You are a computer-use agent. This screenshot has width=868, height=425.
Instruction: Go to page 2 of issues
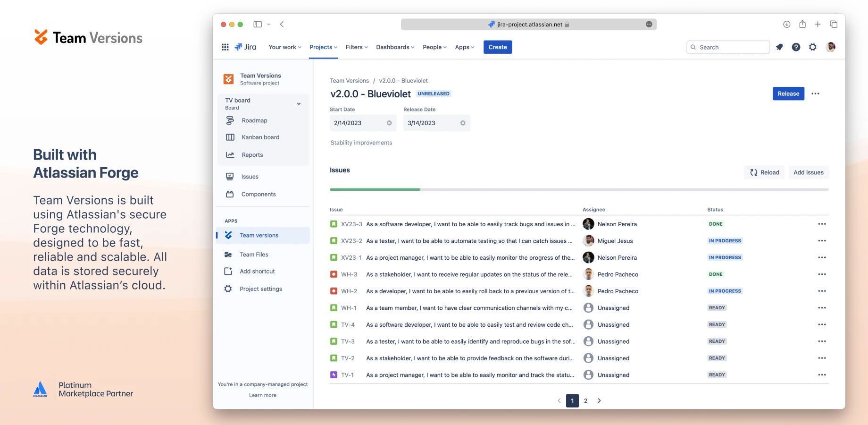(585, 401)
